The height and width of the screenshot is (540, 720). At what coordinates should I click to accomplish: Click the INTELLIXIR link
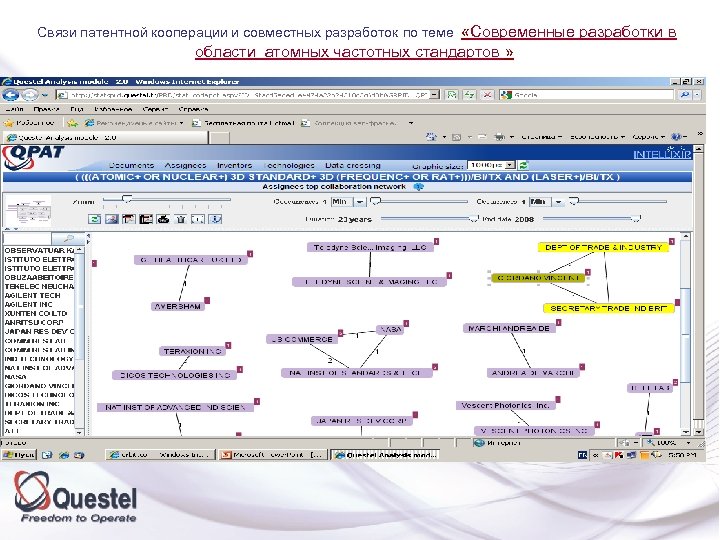pos(662,154)
